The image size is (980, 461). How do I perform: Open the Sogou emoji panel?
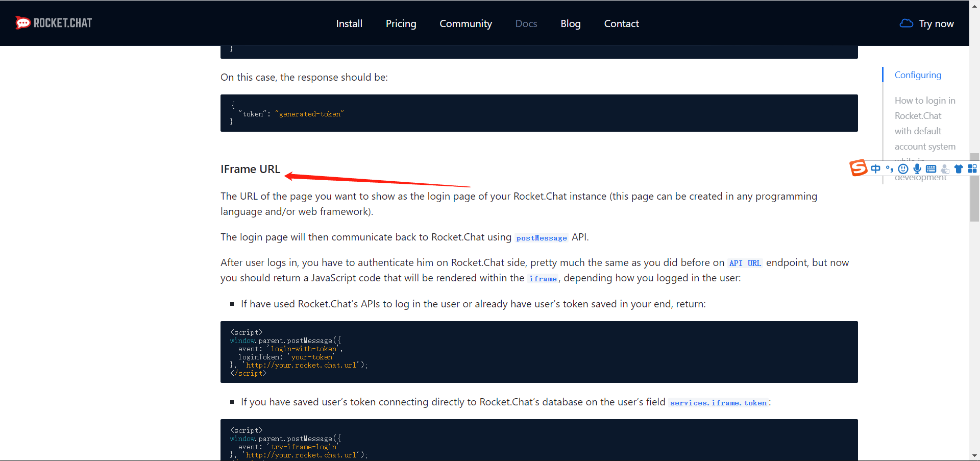pos(903,168)
